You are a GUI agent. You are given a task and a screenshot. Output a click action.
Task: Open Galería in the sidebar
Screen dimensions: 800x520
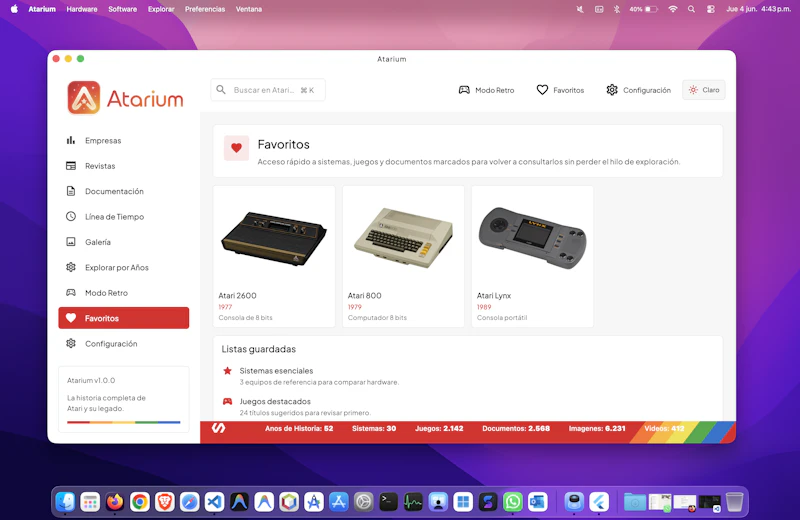tap(123, 242)
